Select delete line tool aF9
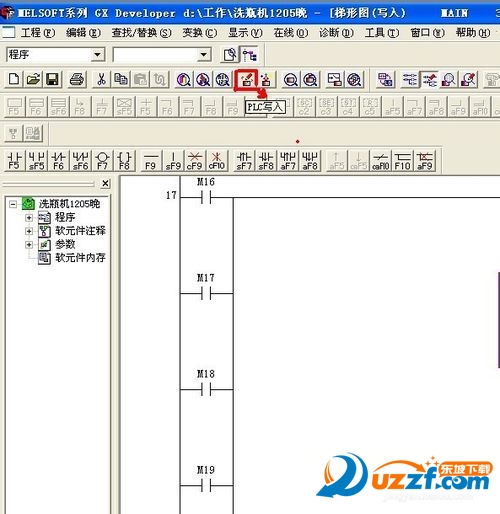 [425, 160]
